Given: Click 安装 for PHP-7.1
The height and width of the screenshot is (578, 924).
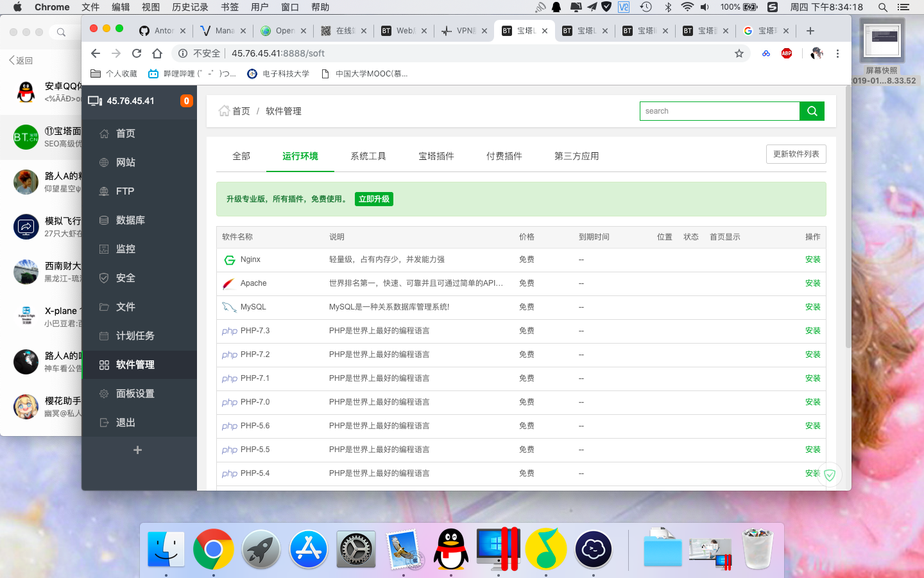Looking at the screenshot, I should tap(813, 378).
